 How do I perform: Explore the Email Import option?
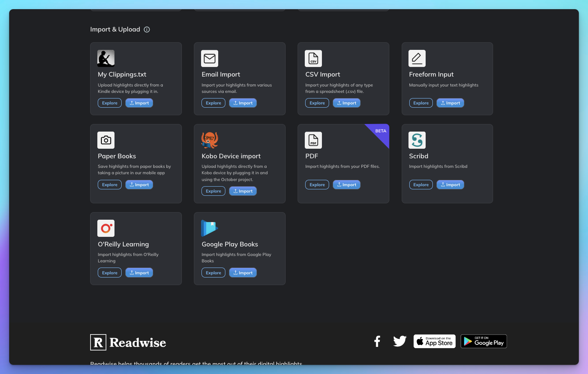(x=213, y=103)
